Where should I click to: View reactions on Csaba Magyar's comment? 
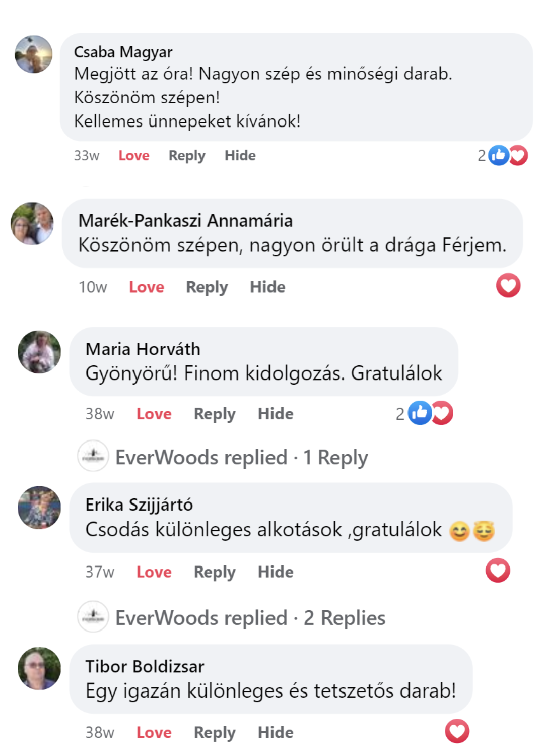pos(503,155)
